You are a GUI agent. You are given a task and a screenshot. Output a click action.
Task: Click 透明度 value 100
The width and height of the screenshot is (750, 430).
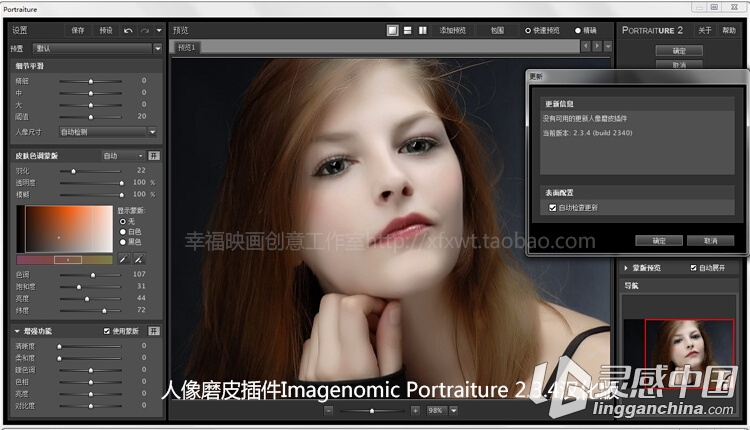[x=139, y=182]
